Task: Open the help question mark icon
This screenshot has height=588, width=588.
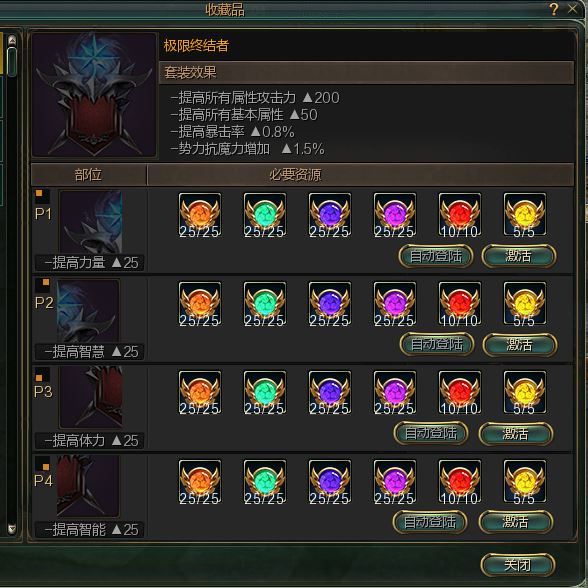Action: [x=554, y=9]
